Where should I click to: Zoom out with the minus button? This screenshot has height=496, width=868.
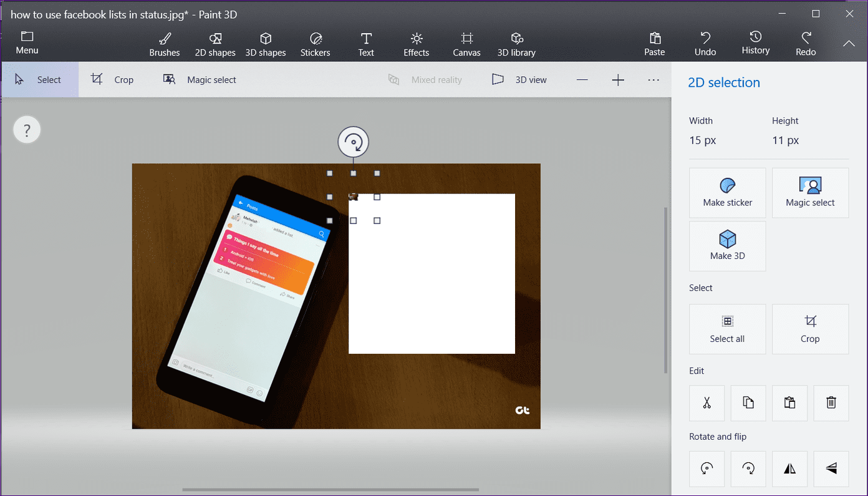coord(582,80)
